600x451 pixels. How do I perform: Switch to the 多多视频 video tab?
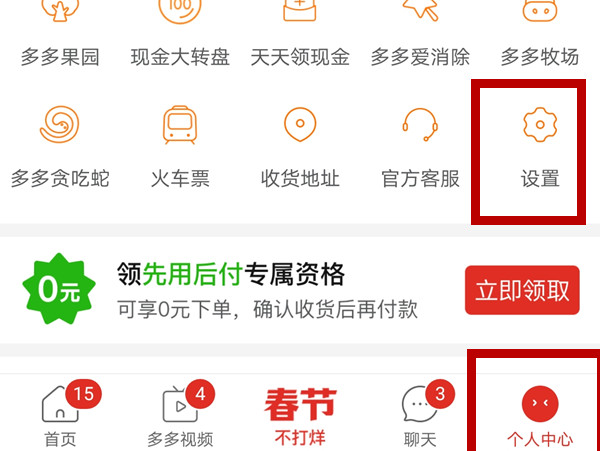coord(180,415)
